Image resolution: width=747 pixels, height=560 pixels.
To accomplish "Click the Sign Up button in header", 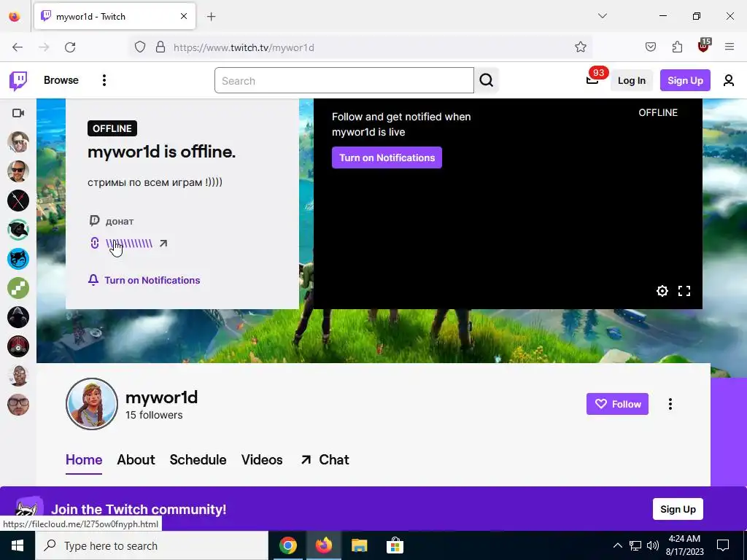I will click(x=684, y=80).
